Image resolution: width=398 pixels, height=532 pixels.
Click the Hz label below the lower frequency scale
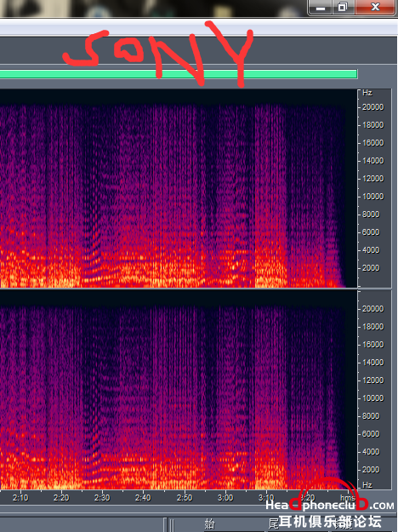pos(367,485)
